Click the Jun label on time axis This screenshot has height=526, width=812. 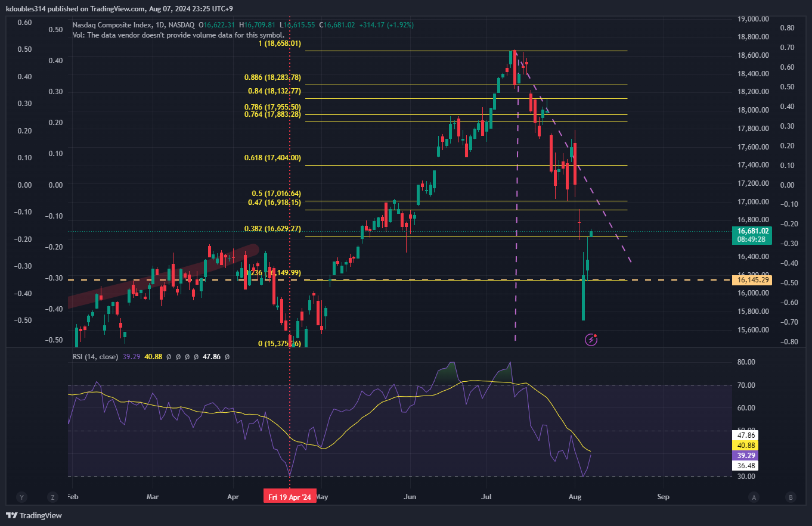pos(410,497)
